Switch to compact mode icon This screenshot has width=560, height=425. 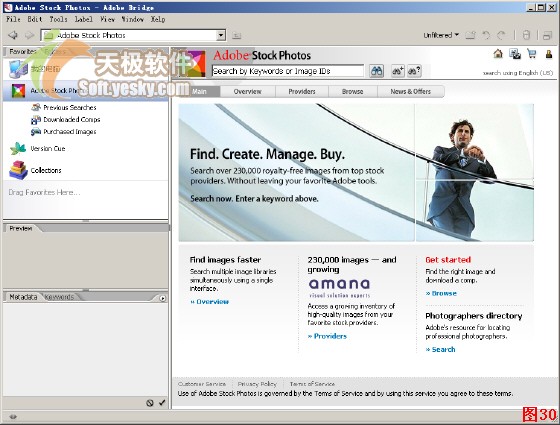547,35
